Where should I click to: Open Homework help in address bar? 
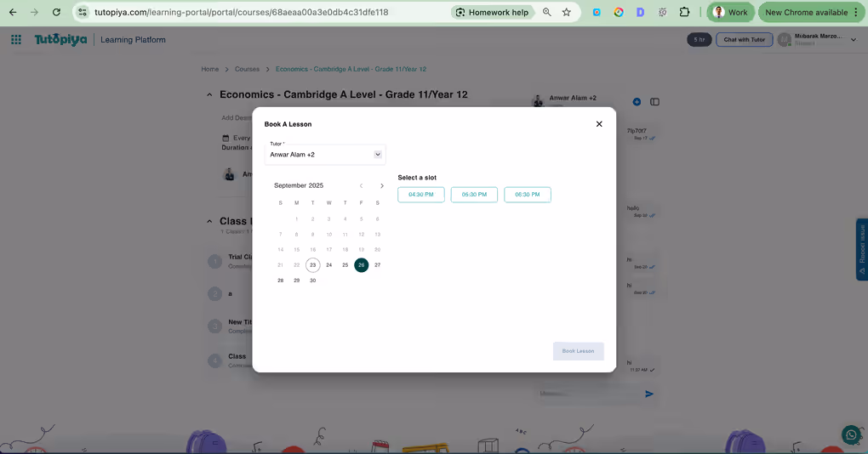(493, 12)
